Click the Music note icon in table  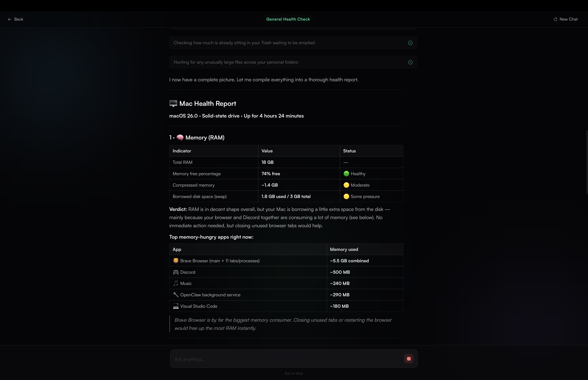coord(176,283)
